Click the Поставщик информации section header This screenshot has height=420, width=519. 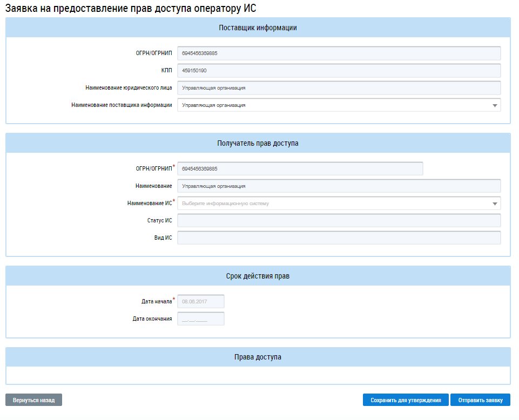point(258,28)
